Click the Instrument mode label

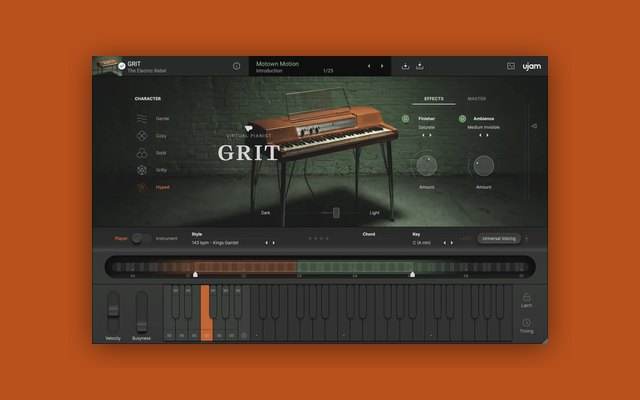167,238
